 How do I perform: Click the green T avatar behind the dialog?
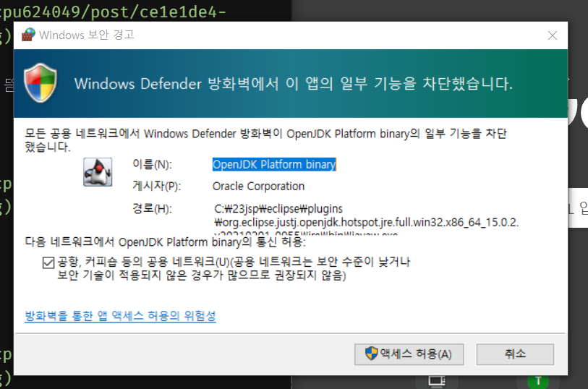pos(538,382)
